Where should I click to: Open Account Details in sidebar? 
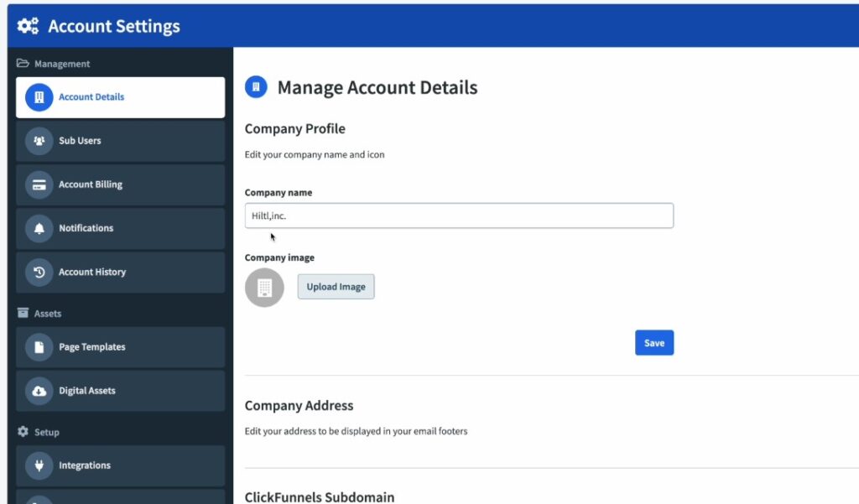click(x=121, y=97)
